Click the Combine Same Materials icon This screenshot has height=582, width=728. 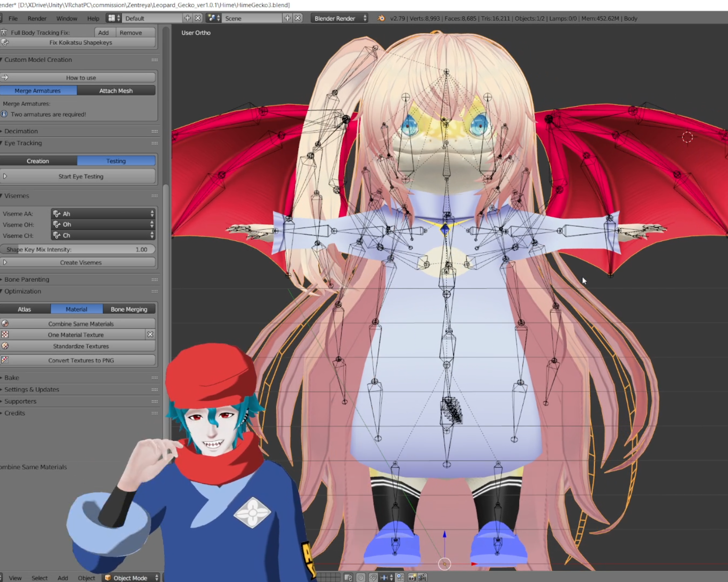(x=5, y=324)
